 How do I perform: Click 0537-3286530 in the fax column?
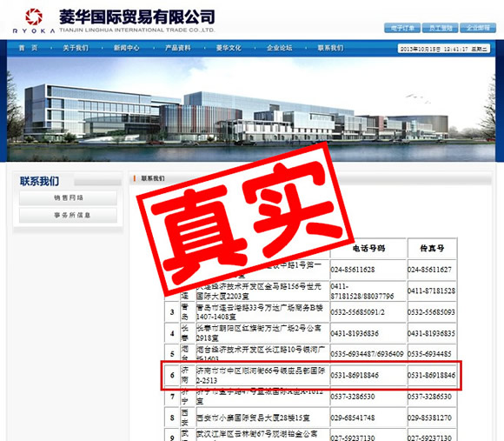430,397
